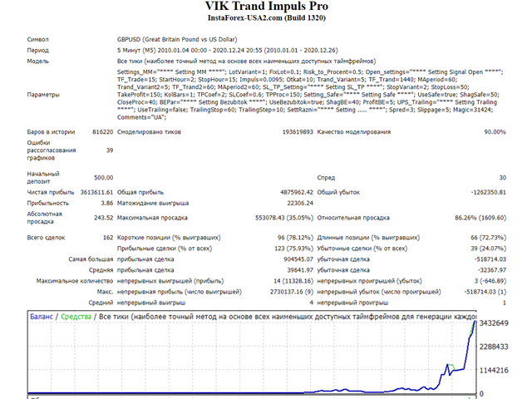Click the 'Баланс' legend label on the chart
The image size is (532, 399).
click(42, 317)
